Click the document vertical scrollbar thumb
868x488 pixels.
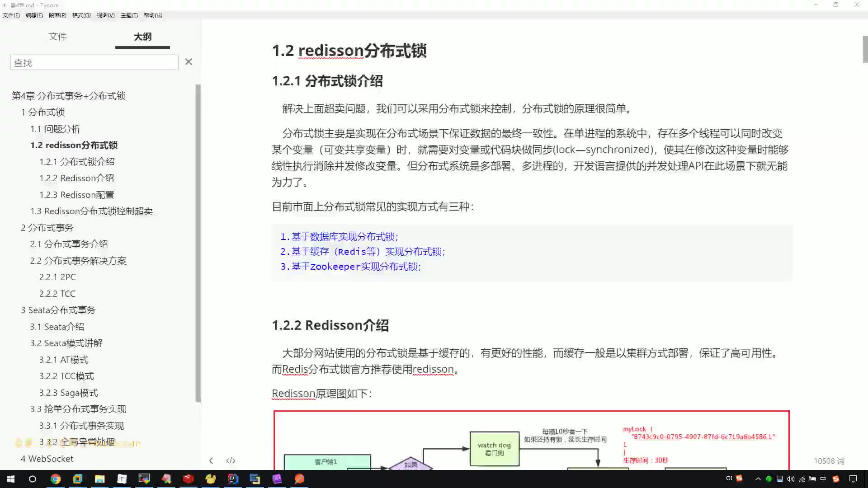865,49
